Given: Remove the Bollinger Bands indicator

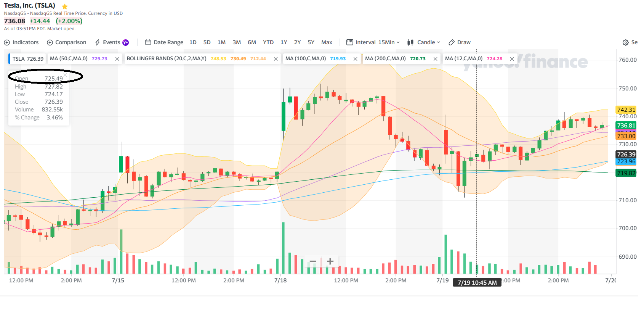Looking at the screenshot, I should coord(276,59).
